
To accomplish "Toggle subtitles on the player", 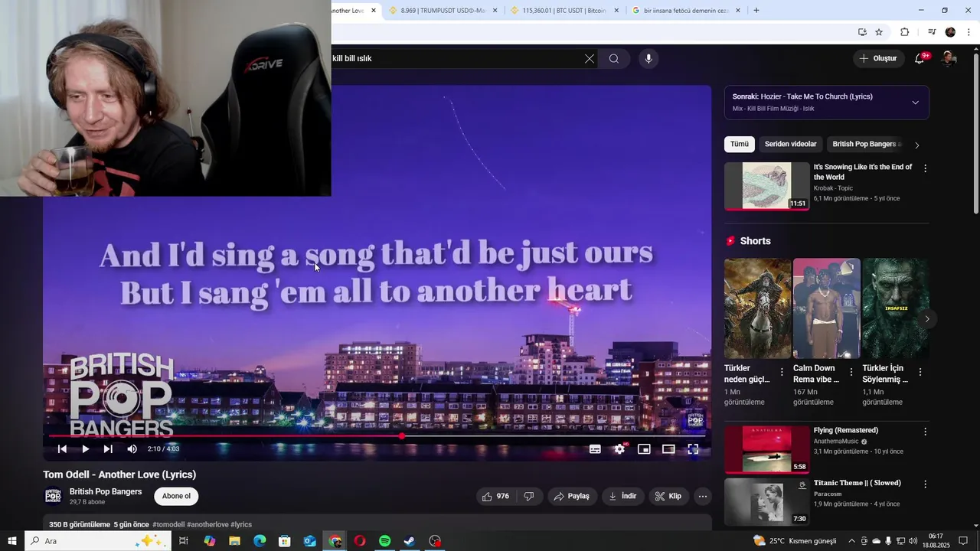I will coord(595,449).
